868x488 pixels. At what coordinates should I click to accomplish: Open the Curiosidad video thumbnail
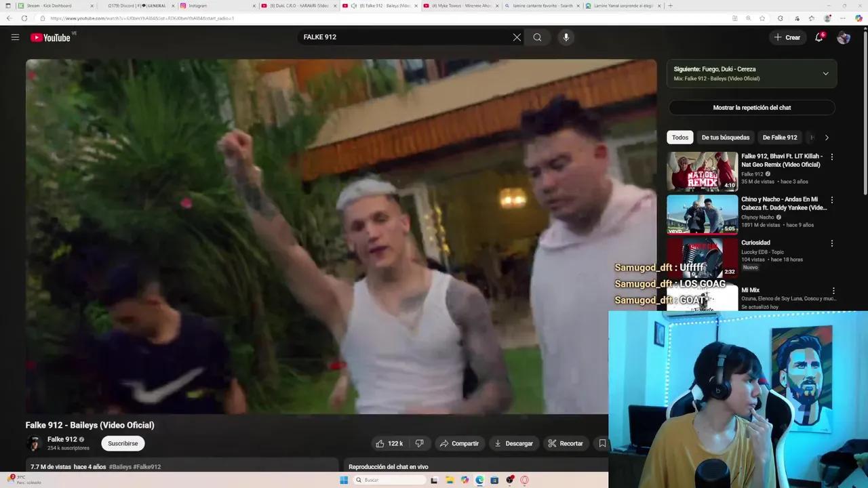point(702,258)
